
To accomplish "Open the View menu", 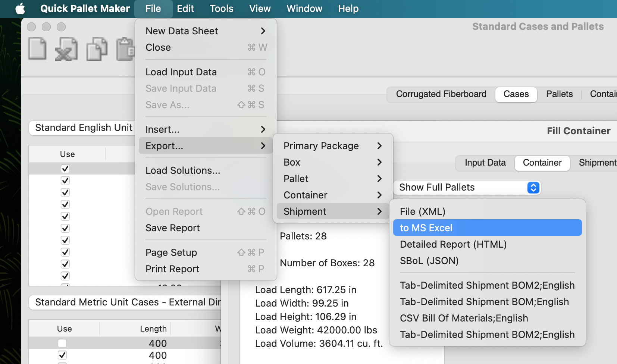I will [x=260, y=9].
